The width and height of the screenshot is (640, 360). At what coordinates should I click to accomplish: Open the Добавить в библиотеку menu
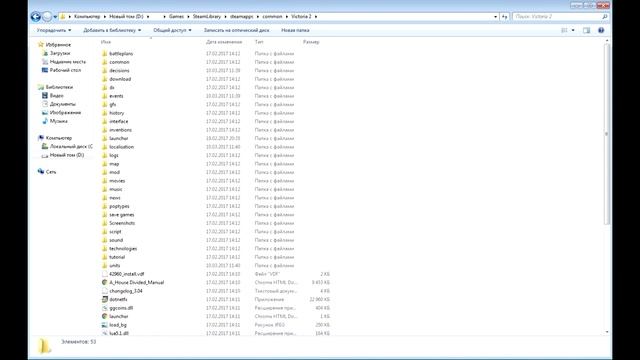click(112, 30)
